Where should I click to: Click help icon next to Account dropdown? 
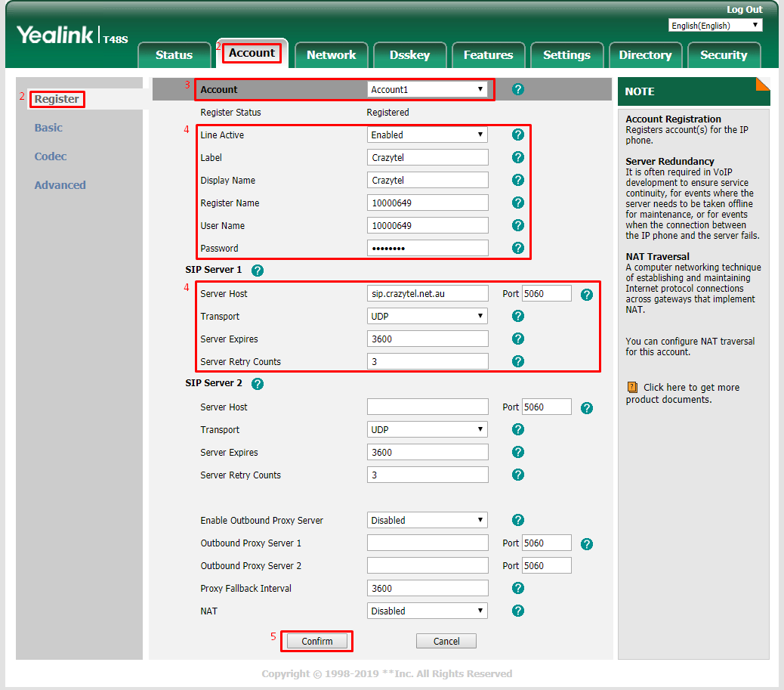(x=517, y=89)
